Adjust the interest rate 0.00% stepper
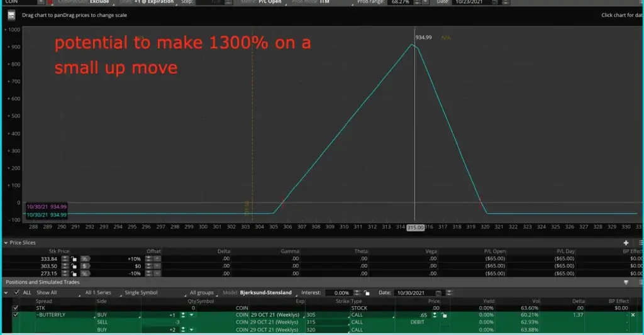The width and height of the screenshot is (644, 335). tap(357, 293)
